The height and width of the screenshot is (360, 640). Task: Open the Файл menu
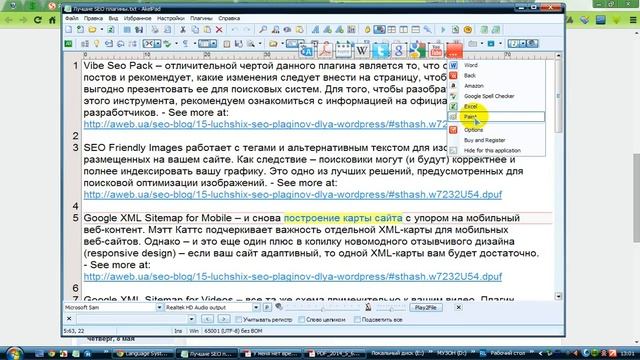(x=71, y=18)
